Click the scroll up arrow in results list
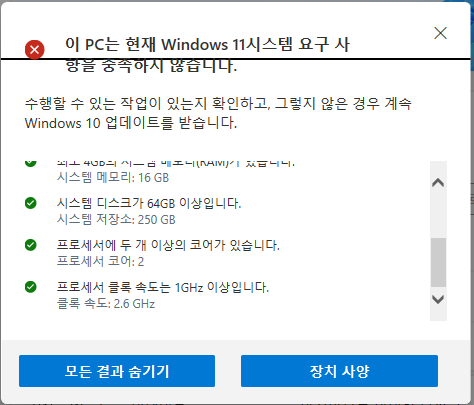Viewport: 474px width, 405px height. [x=438, y=183]
